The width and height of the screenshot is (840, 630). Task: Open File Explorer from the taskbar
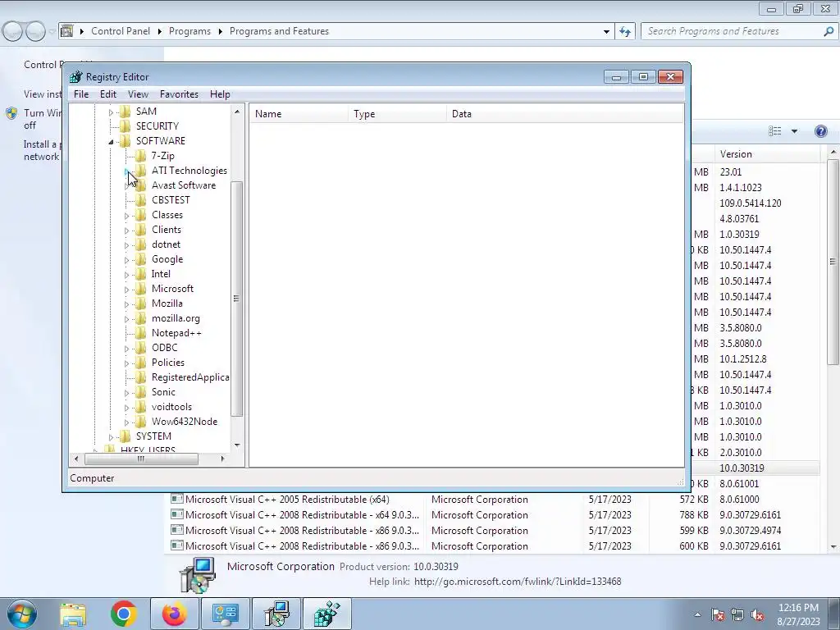pos(73,614)
